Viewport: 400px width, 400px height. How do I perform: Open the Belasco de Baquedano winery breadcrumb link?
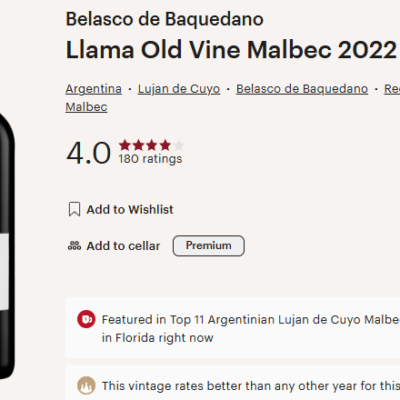302,89
